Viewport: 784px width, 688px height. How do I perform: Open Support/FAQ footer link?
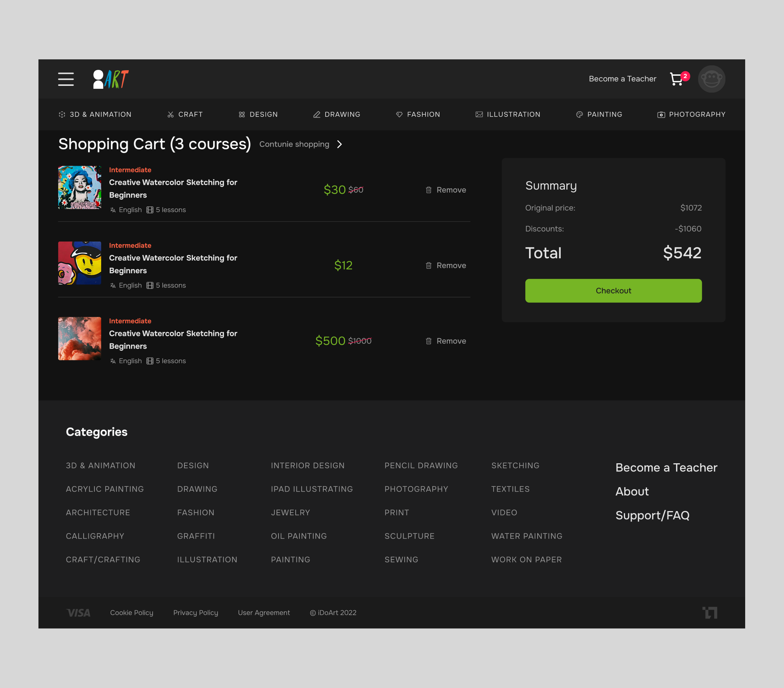click(652, 515)
